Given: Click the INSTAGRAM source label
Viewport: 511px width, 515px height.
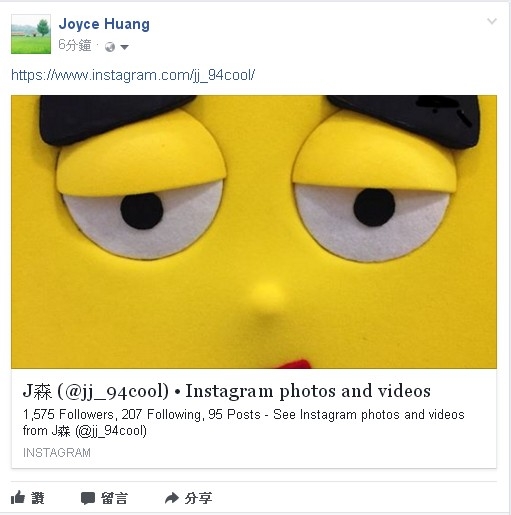Looking at the screenshot, I should 57,453.
